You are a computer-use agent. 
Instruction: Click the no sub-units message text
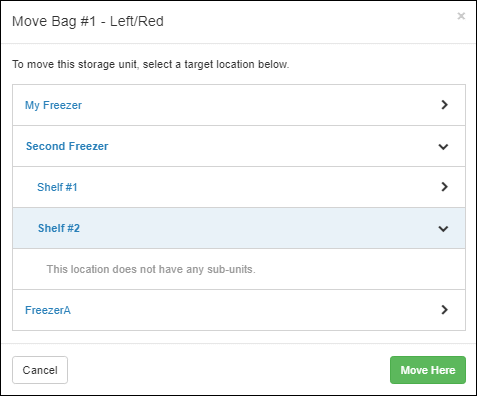[x=151, y=269]
